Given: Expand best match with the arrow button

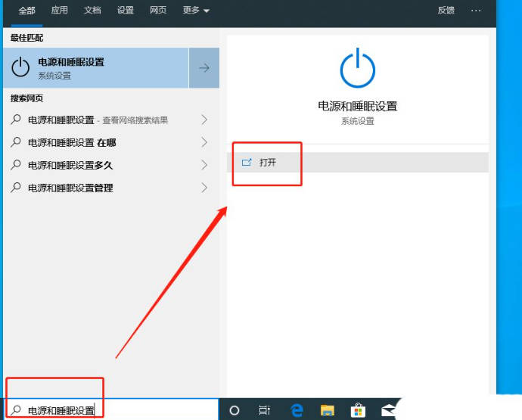Looking at the screenshot, I should 204,68.
